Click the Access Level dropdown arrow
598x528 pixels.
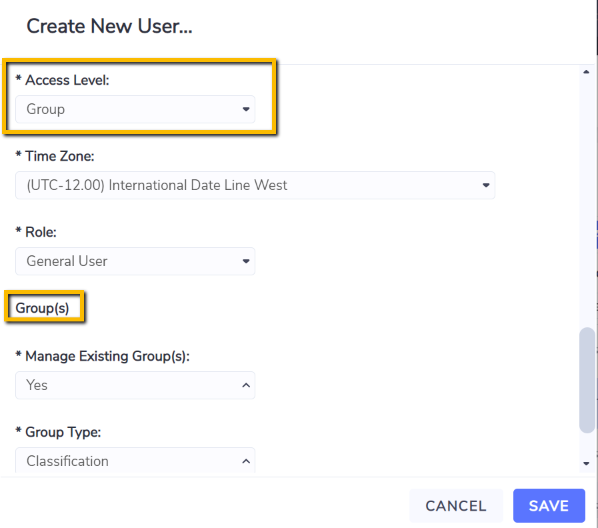[x=246, y=109]
